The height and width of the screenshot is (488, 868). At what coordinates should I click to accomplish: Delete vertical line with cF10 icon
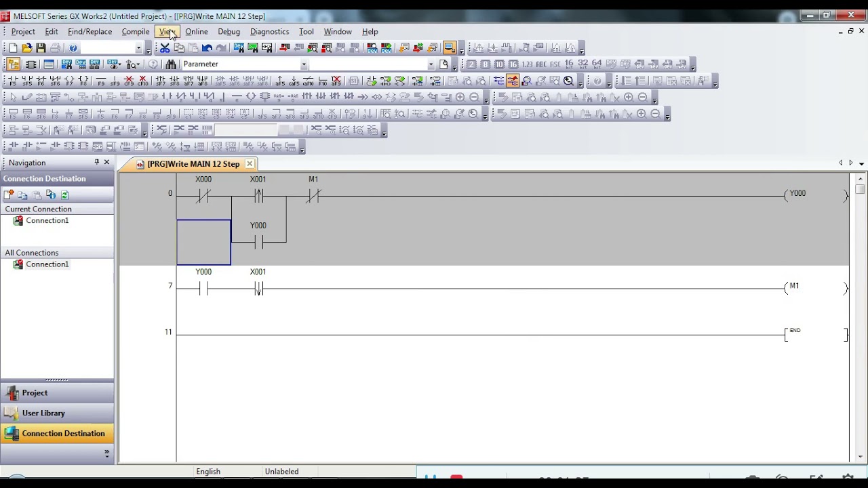[x=142, y=81]
